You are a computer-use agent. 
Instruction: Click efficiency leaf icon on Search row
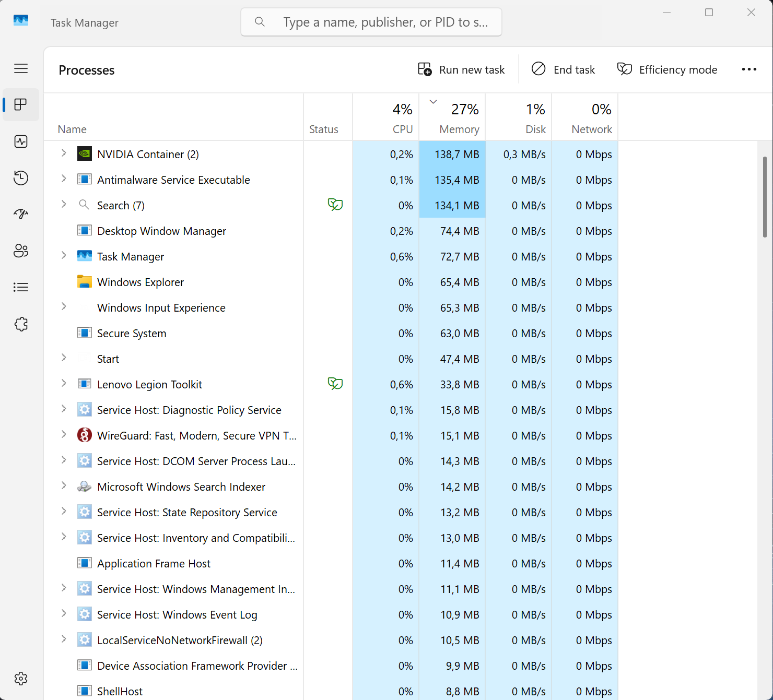[x=335, y=205]
